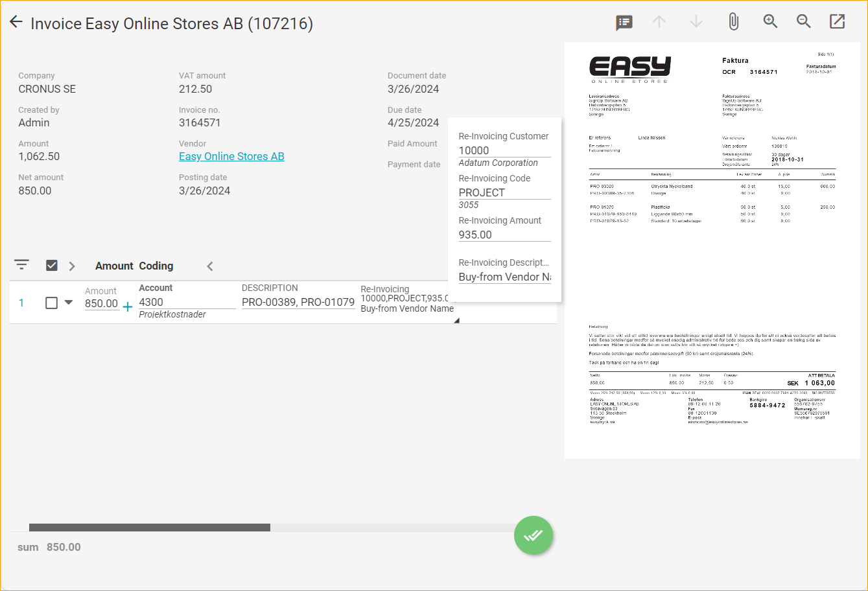
Task: Click the up arrow for previous document
Action: coord(659,22)
